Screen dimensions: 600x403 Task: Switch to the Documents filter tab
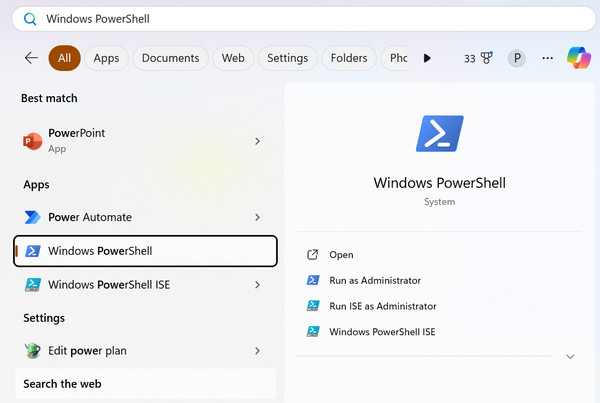[170, 58]
